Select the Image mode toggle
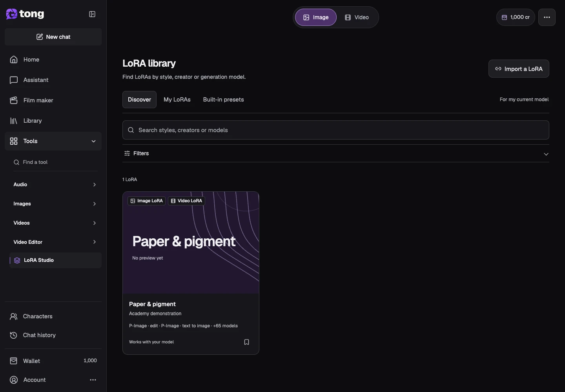The height and width of the screenshot is (392, 565). [x=316, y=17]
